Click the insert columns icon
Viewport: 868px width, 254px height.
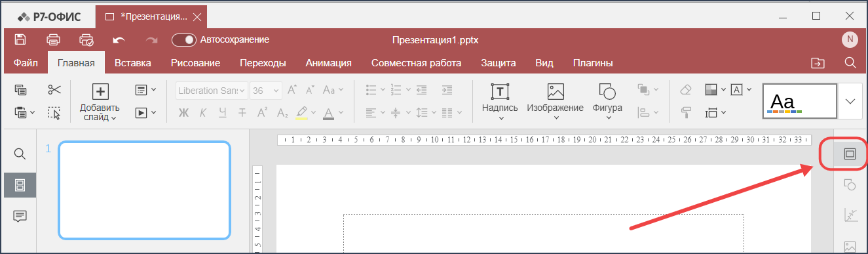pos(447,113)
